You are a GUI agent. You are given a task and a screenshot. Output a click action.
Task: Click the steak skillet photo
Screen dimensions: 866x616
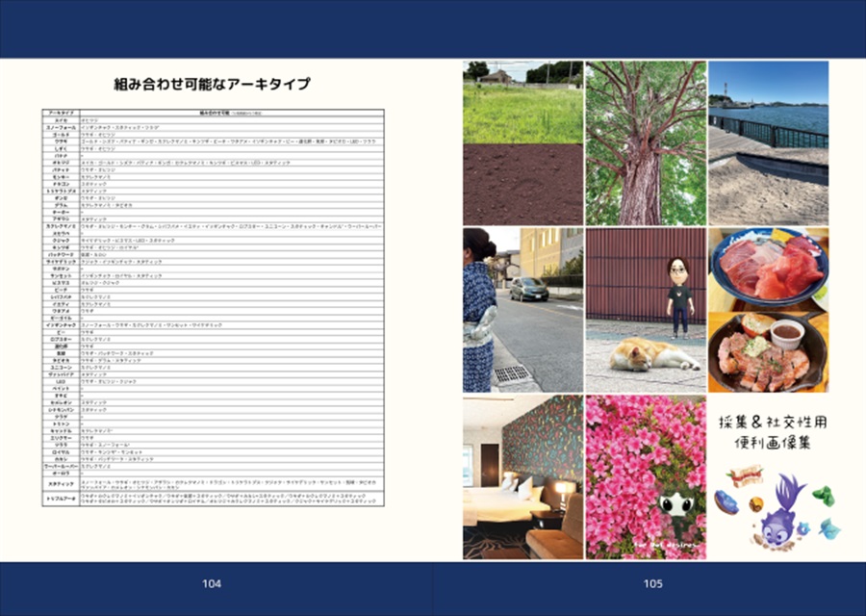click(768, 352)
